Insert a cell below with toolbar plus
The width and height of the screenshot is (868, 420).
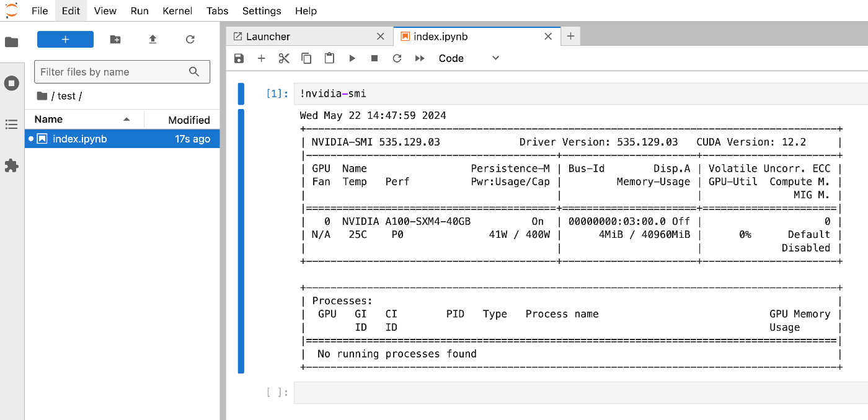(261, 58)
